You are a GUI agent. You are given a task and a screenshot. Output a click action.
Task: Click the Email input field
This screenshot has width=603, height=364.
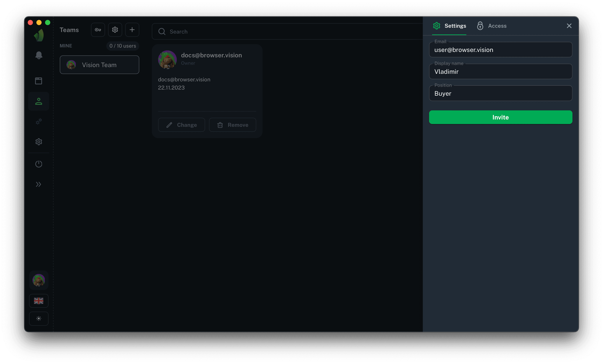[x=501, y=50]
